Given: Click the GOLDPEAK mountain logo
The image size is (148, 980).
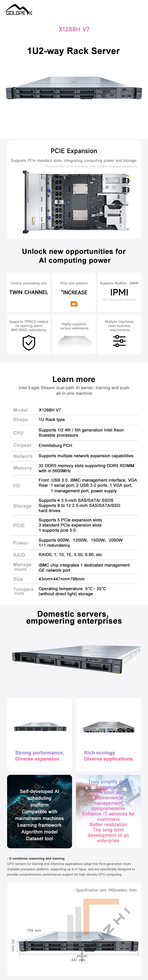Looking at the screenshot, I should pyautogui.click(x=18, y=10).
